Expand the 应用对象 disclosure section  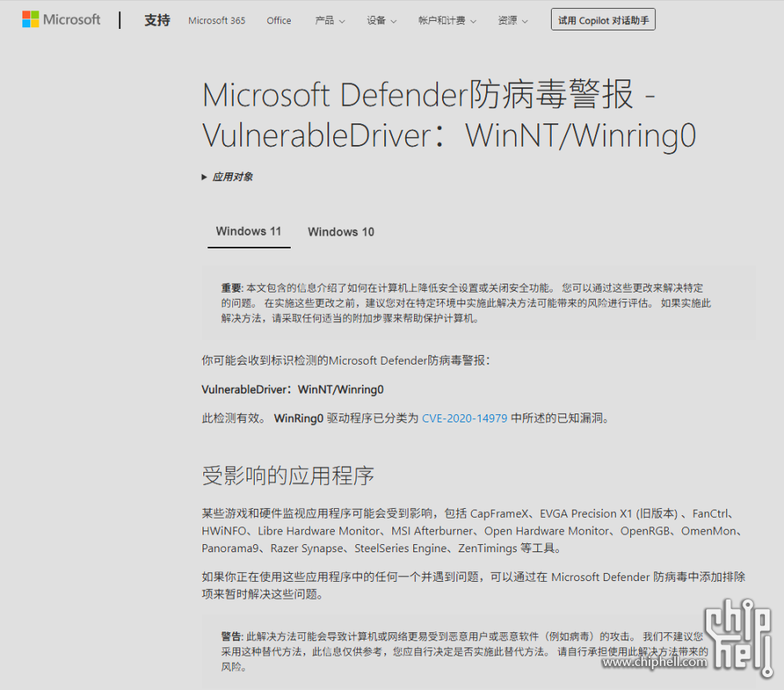[227, 176]
